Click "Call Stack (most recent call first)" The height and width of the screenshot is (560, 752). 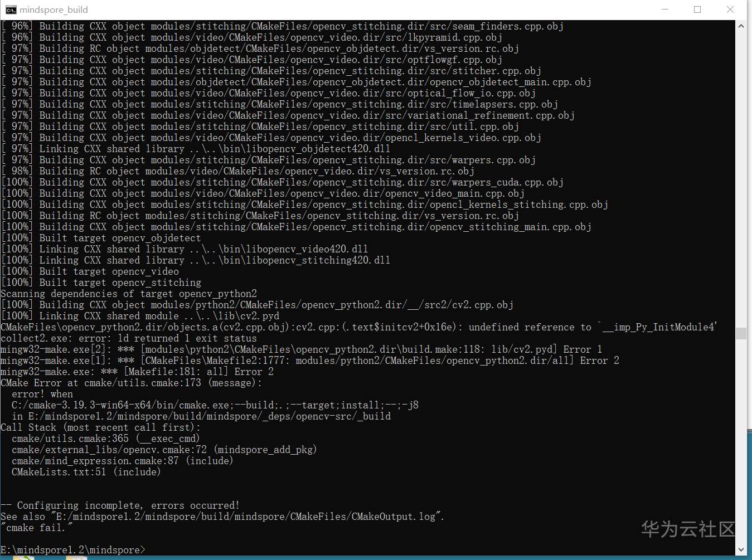101,427
